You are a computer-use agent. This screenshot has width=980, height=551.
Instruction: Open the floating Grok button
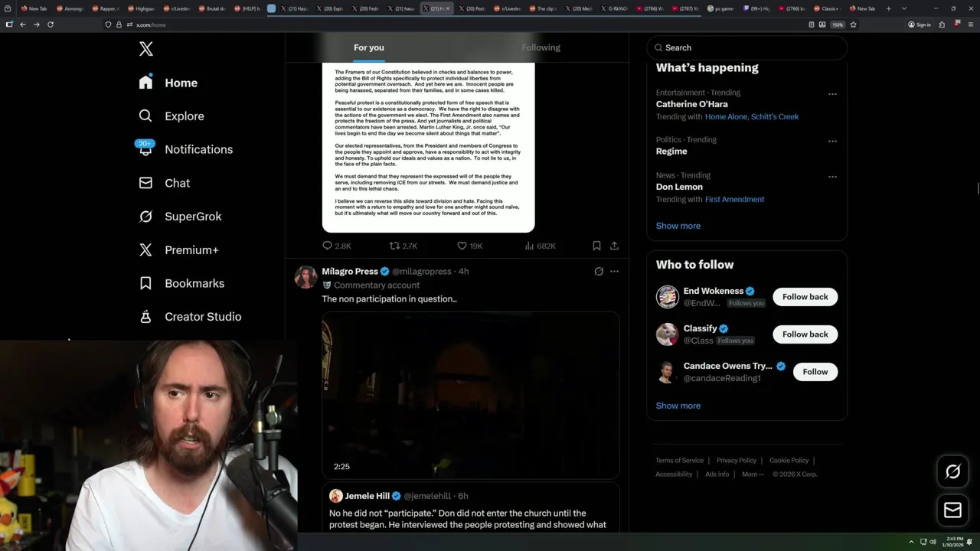953,472
